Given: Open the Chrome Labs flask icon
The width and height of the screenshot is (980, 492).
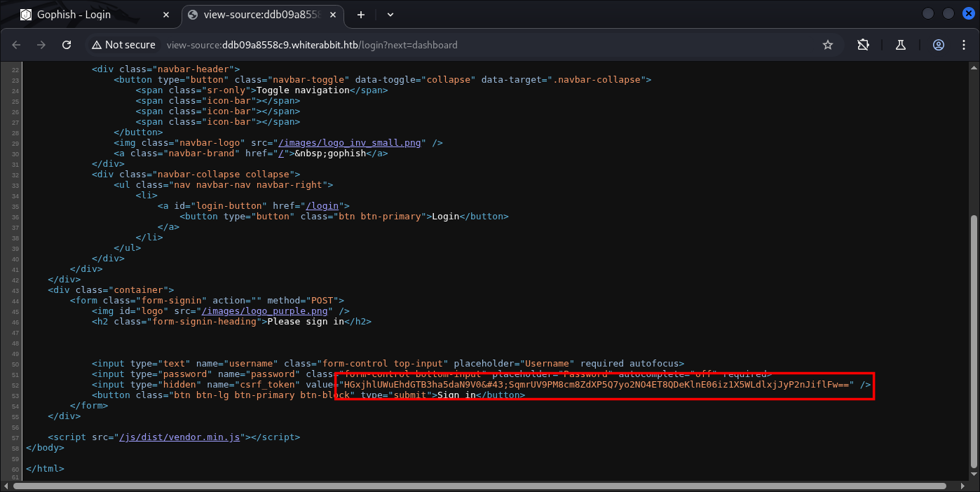Looking at the screenshot, I should click(x=901, y=45).
